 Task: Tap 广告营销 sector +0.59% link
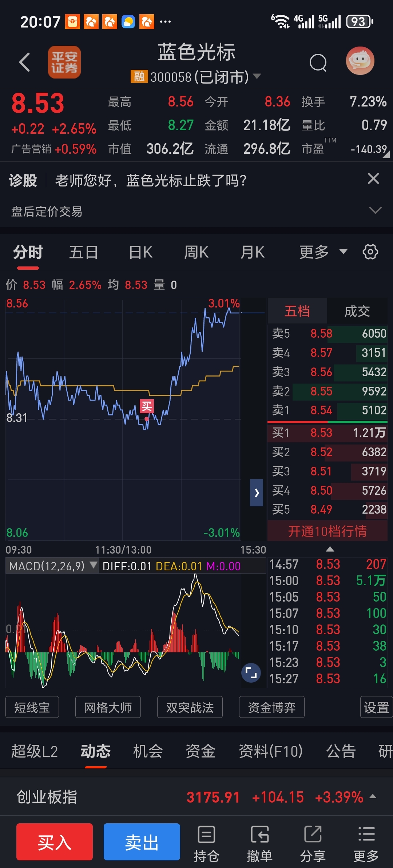(54, 149)
